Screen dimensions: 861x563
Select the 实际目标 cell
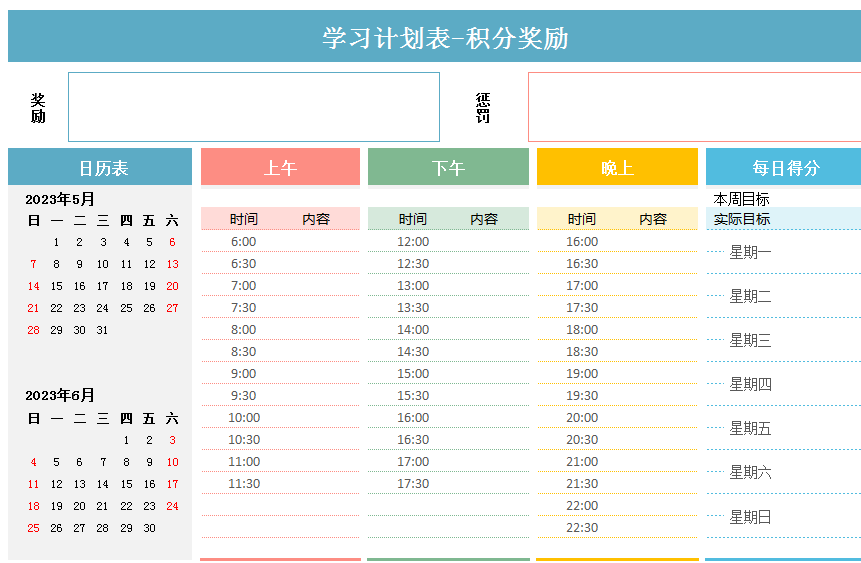[741, 219]
